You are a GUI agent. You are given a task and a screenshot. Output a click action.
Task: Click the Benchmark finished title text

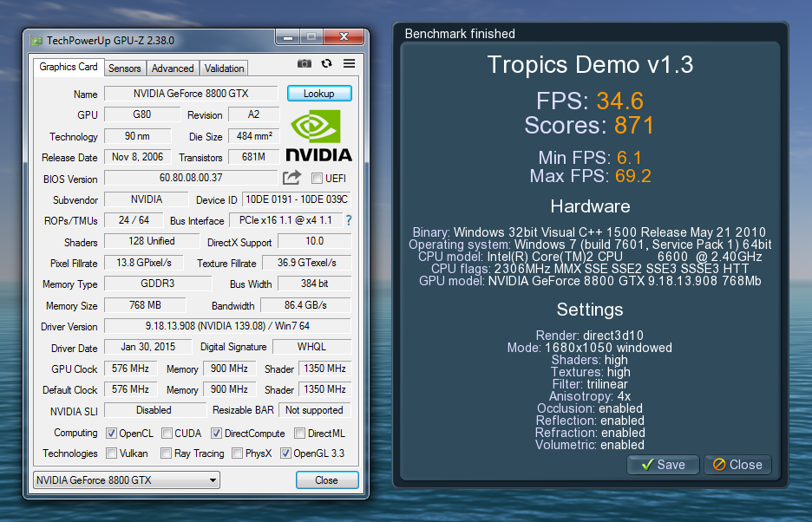tap(460, 34)
